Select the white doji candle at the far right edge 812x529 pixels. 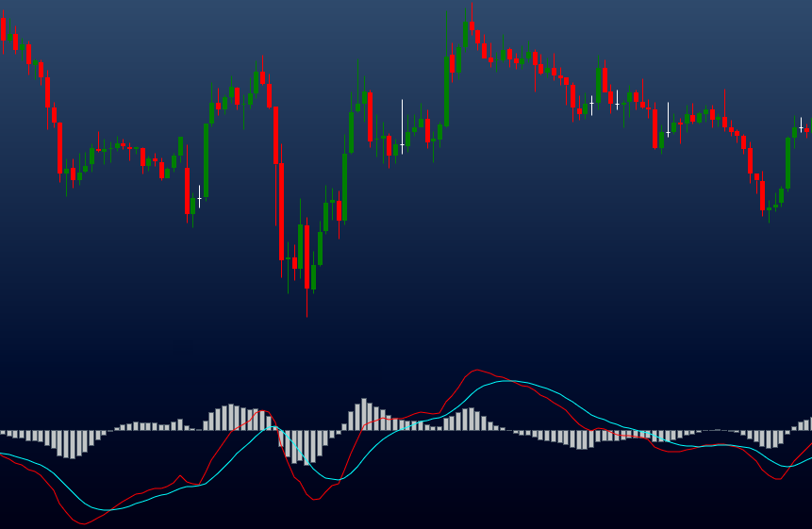coord(801,127)
